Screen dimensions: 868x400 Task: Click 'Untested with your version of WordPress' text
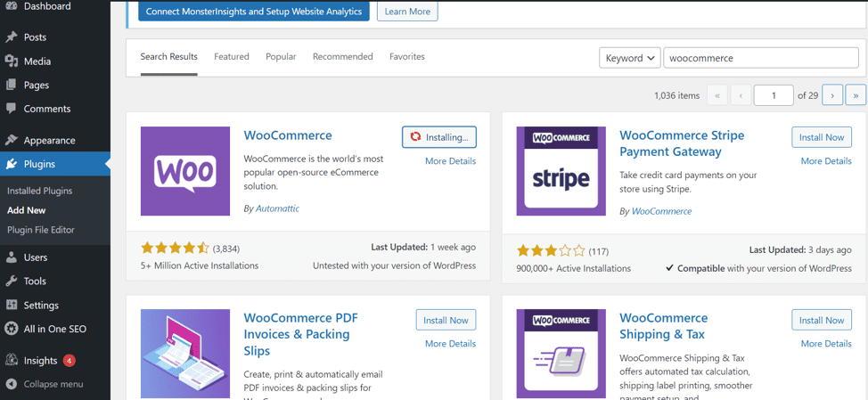pos(394,265)
